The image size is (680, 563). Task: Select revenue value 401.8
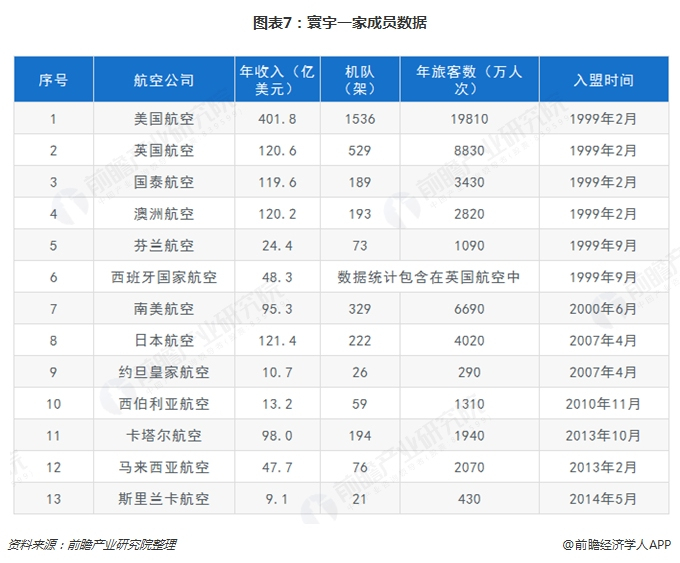[277, 119]
